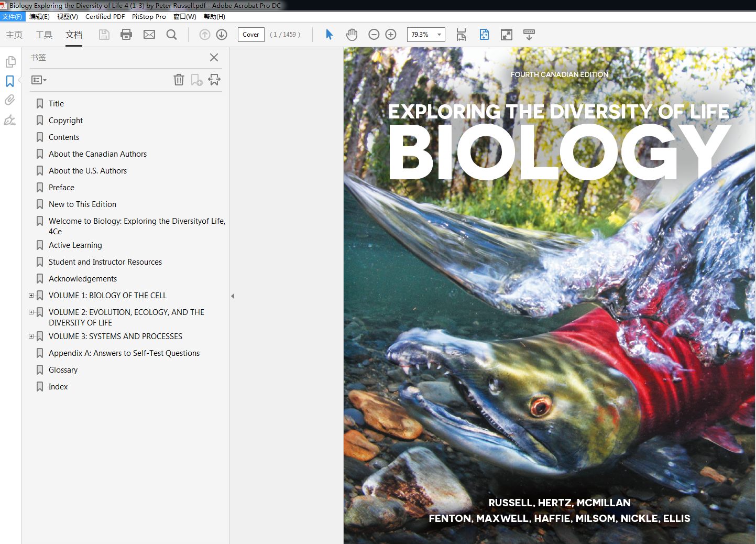Zoom in using the plus icon
The height and width of the screenshot is (544, 756).
(390, 34)
